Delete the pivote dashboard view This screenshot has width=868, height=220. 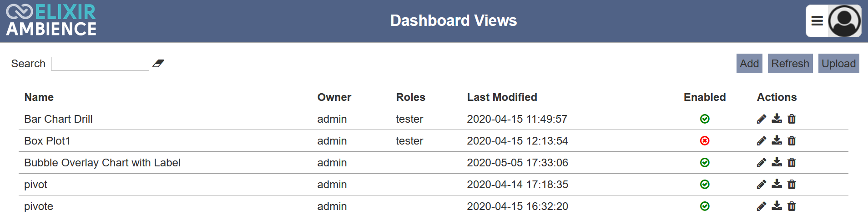click(792, 206)
